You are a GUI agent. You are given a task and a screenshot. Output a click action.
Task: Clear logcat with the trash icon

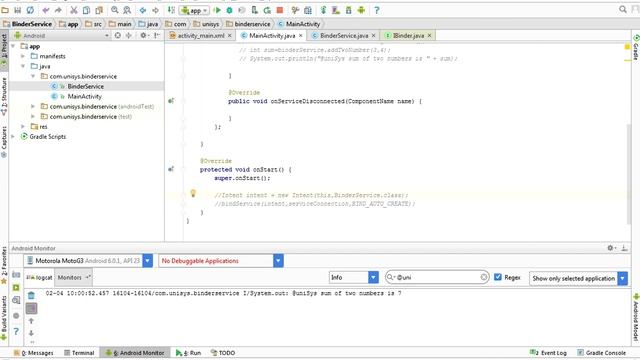(31, 295)
